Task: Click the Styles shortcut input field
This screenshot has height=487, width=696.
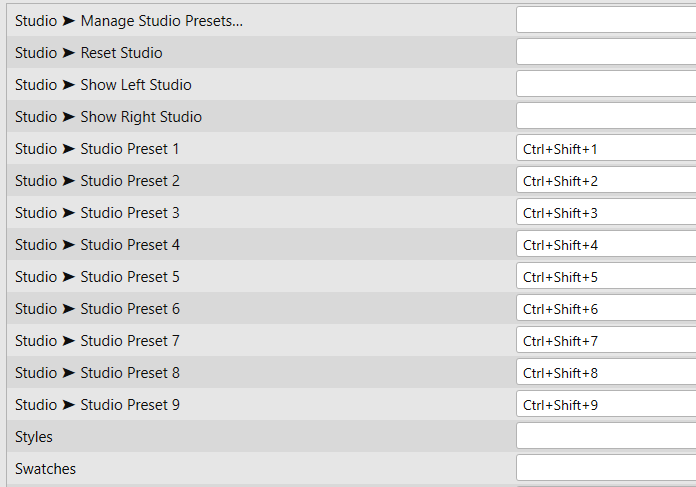Action: coord(606,437)
